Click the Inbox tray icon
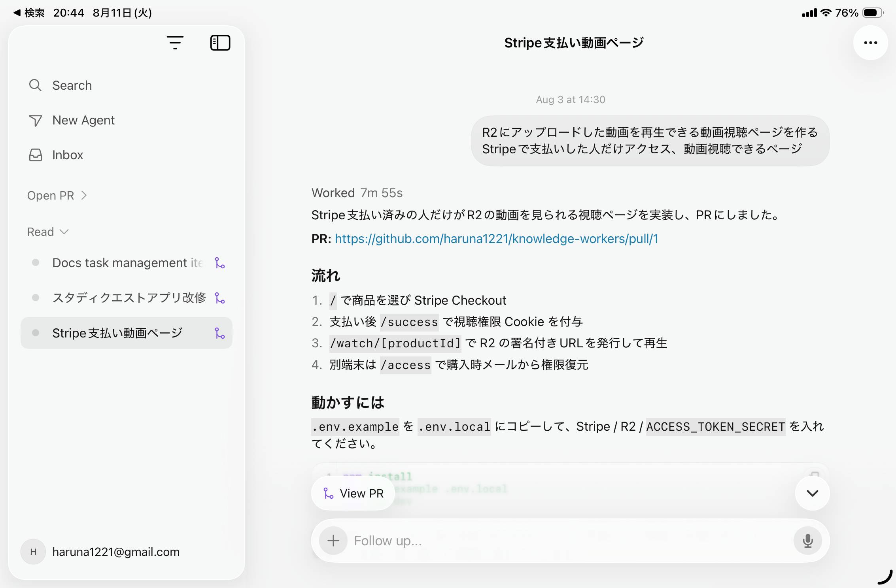 tap(35, 155)
